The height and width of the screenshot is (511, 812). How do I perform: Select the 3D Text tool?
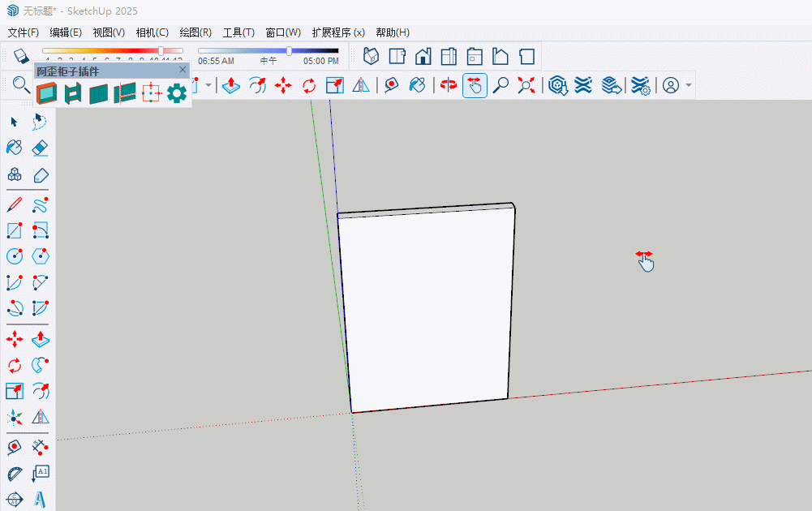click(x=41, y=500)
